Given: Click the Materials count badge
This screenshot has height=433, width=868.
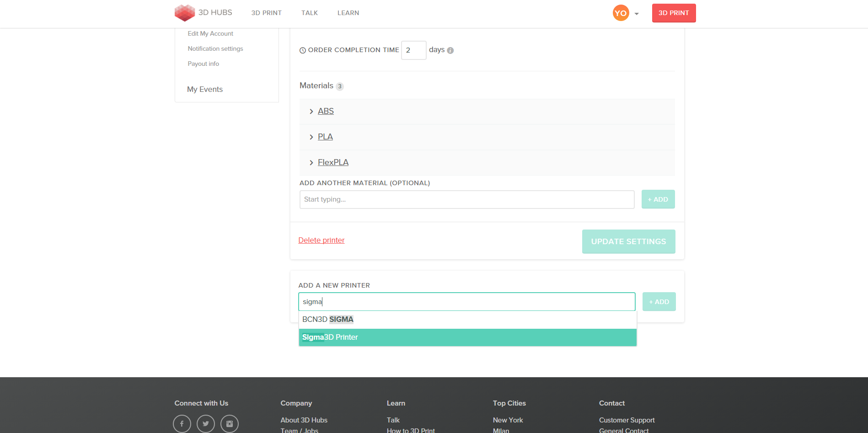Looking at the screenshot, I should [x=340, y=86].
